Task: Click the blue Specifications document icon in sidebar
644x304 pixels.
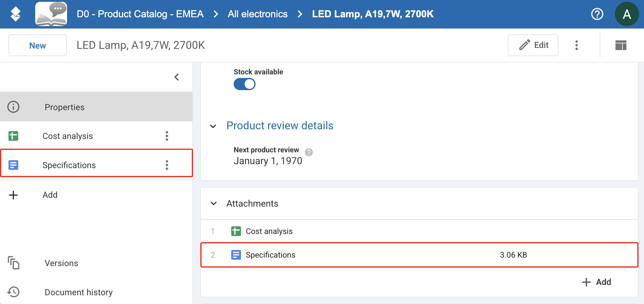Action: (13, 165)
